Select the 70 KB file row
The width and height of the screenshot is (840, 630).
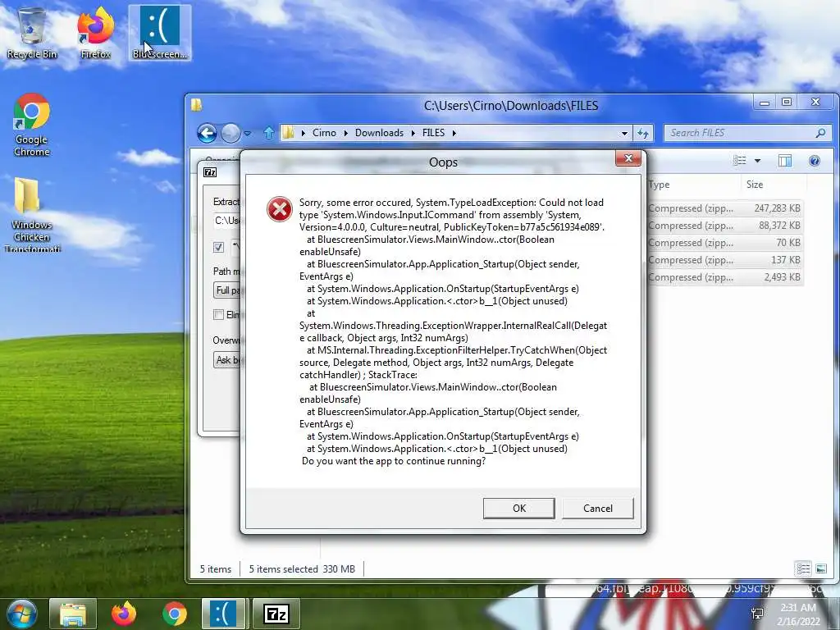[724, 243]
